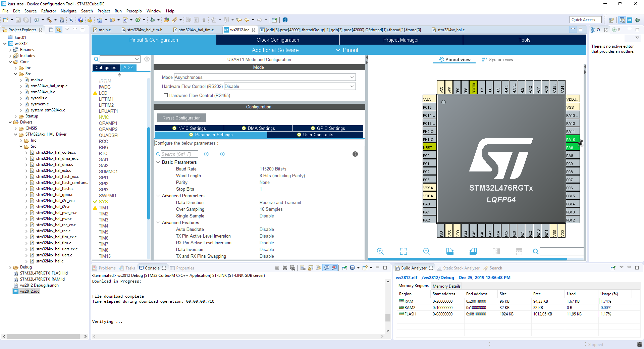This screenshot has height=349, width=644.
Task: Click the console vertical scrollbar
Action: point(388,317)
